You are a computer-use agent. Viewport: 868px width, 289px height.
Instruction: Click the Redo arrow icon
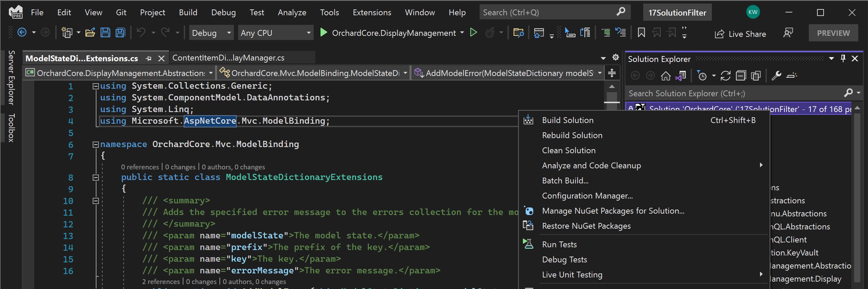pos(165,33)
